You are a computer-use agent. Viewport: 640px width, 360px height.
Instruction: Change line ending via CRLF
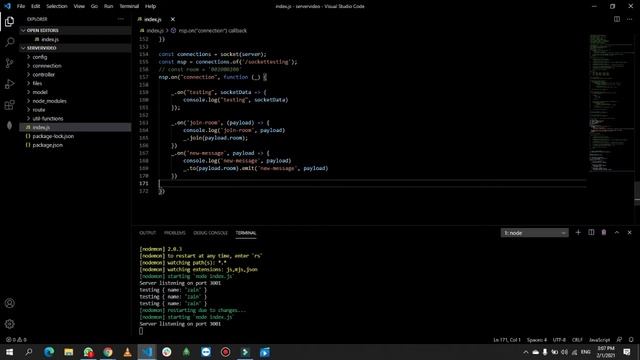(577, 340)
